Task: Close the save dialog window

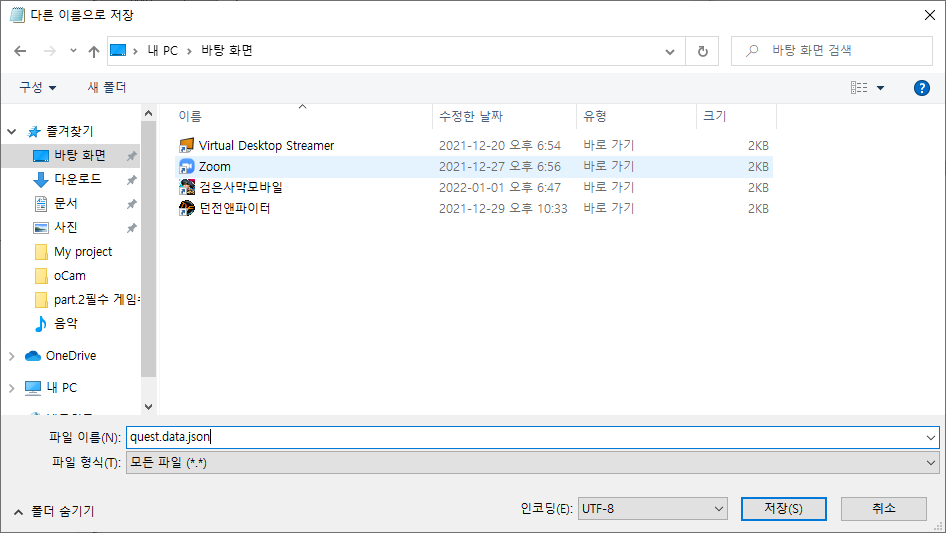Action: click(930, 15)
